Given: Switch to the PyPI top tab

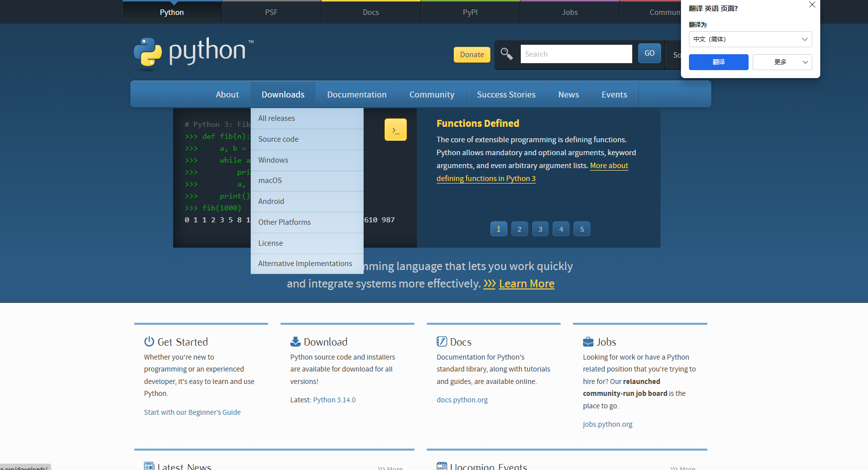Looking at the screenshot, I should [470, 12].
